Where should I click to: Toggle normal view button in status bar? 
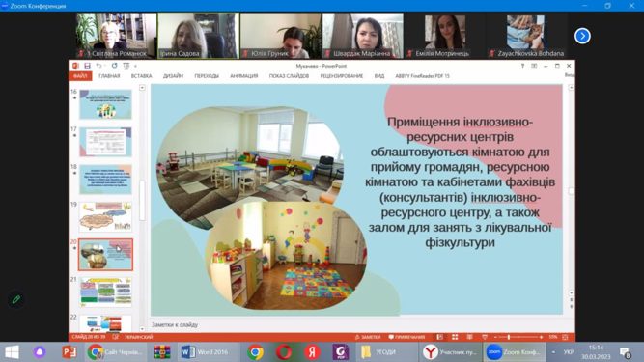point(440,337)
